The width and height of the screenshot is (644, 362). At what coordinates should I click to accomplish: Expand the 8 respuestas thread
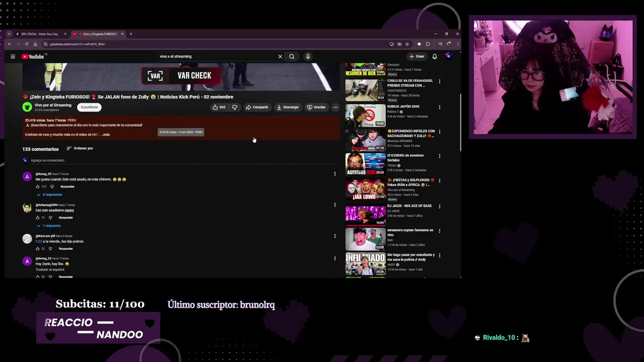click(49, 195)
